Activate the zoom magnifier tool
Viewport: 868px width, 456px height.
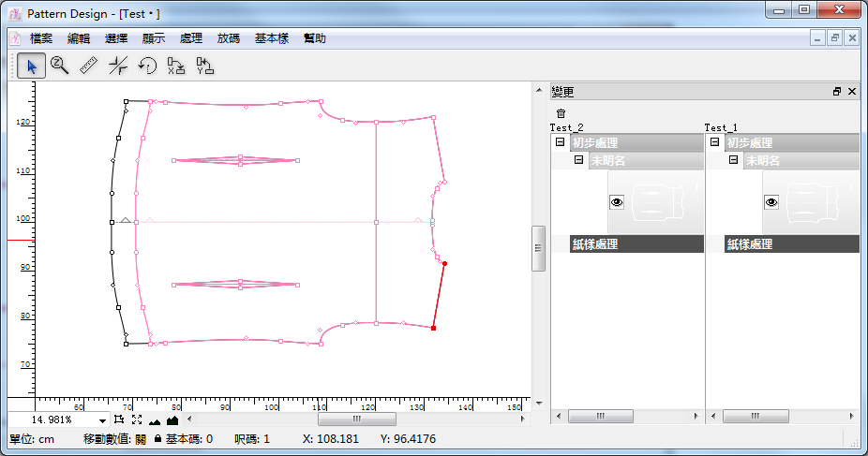coord(60,66)
